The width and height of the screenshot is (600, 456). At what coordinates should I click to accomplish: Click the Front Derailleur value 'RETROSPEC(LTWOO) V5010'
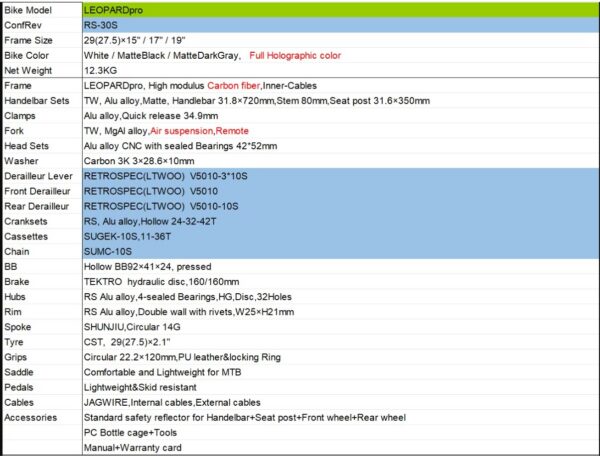[x=151, y=191]
